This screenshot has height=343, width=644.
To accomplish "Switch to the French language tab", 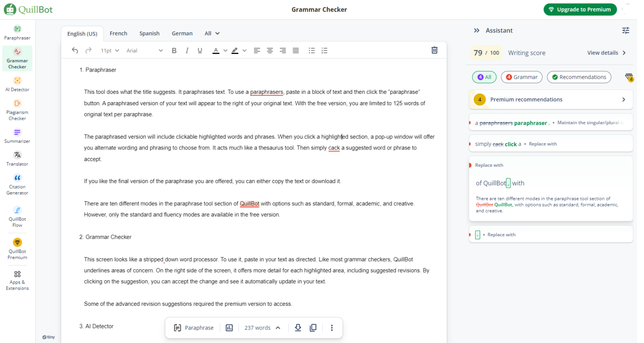I will click(x=118, y=34).
